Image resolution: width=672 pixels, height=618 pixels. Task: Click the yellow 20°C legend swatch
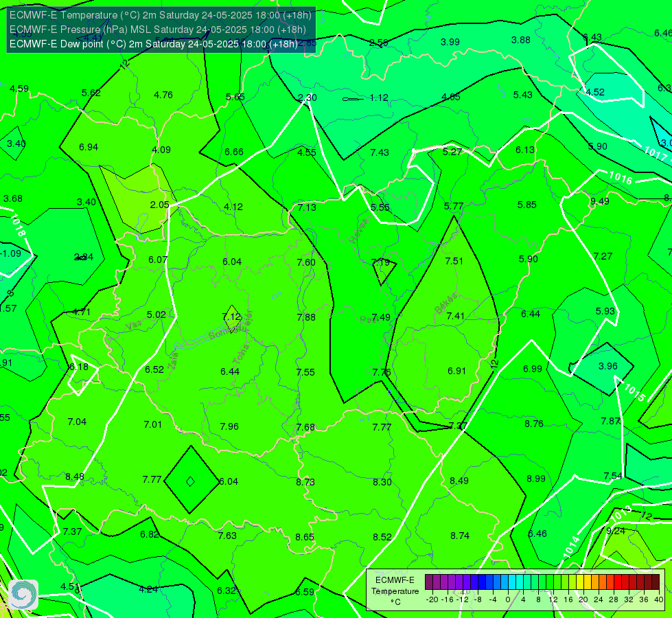pyautogui.click(x=580, y=582)
